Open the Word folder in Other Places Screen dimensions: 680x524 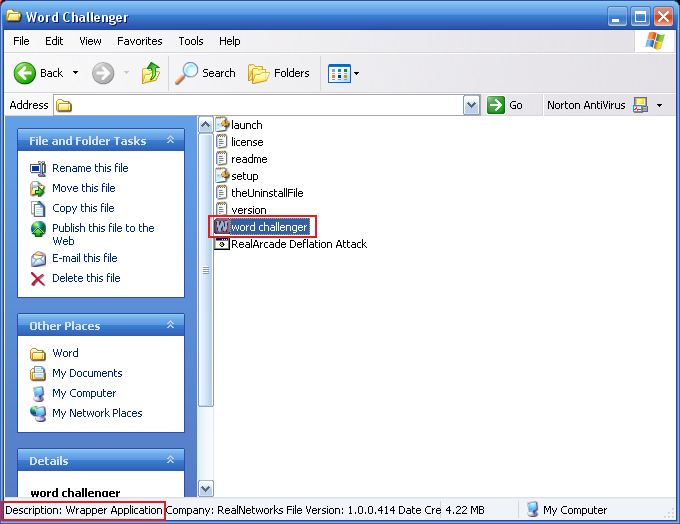coord(65,353)
